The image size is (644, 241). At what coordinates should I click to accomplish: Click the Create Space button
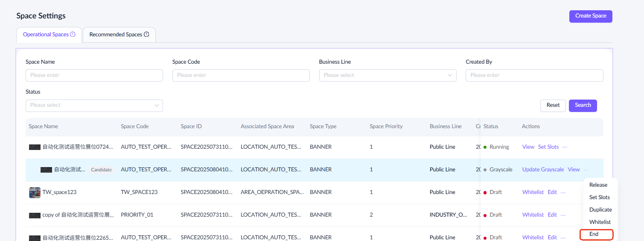[x=590, y=16]
